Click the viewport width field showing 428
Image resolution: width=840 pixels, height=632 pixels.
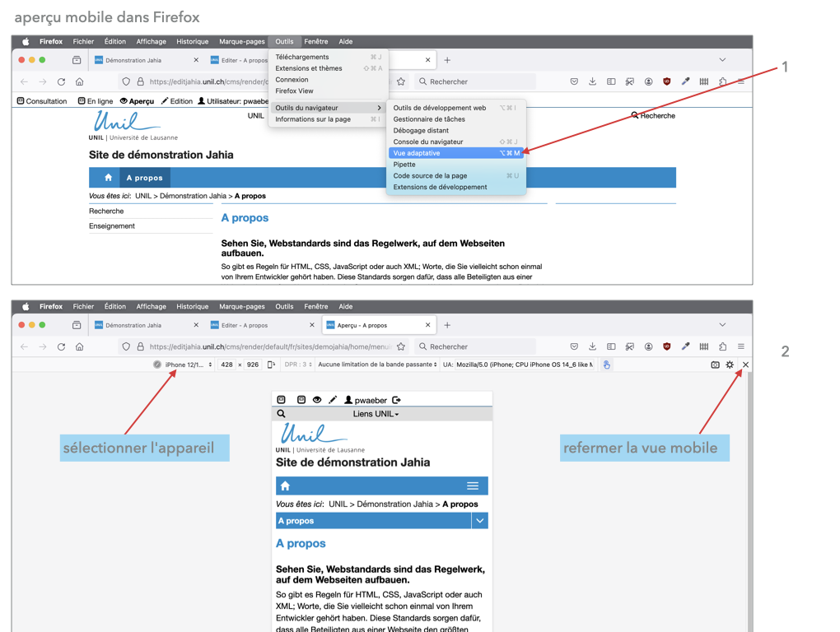click(x=226, y=365)
